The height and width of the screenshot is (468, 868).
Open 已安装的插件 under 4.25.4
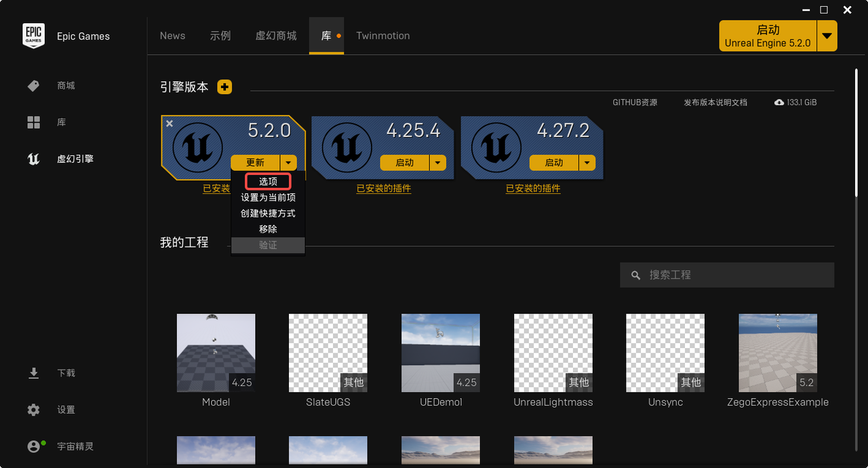point(384,189)
